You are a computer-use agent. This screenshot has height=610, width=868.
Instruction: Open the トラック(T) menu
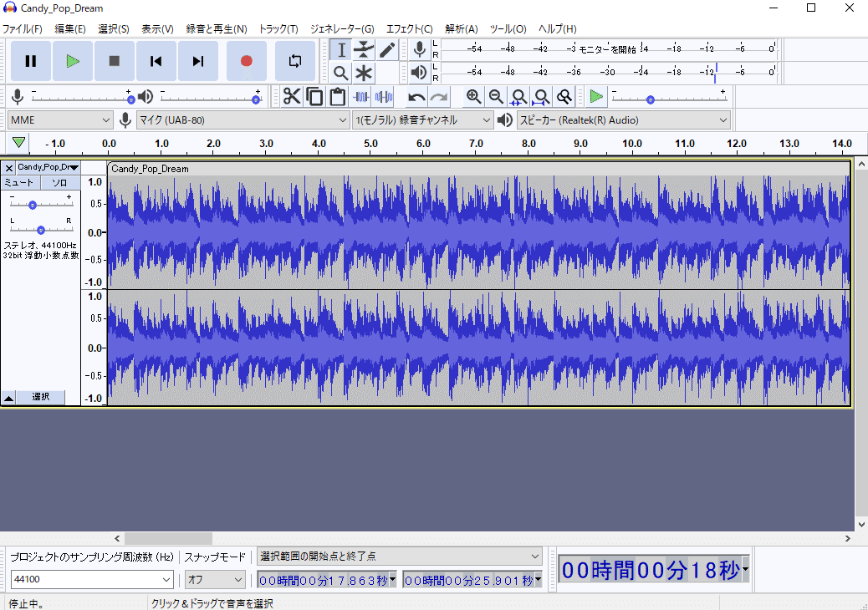278,28
